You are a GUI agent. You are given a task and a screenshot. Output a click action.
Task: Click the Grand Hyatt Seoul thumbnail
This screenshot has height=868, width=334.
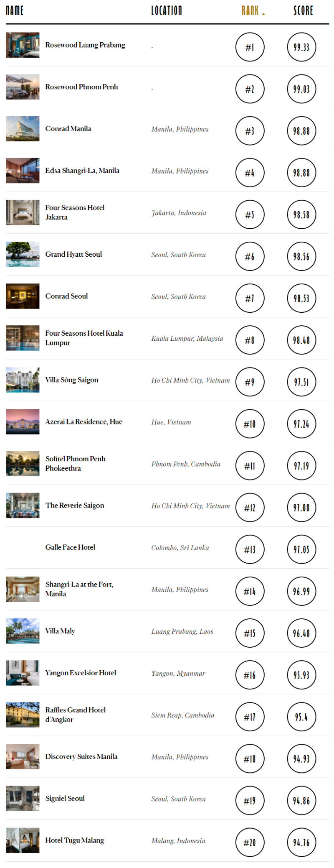(x=23, y=254)
